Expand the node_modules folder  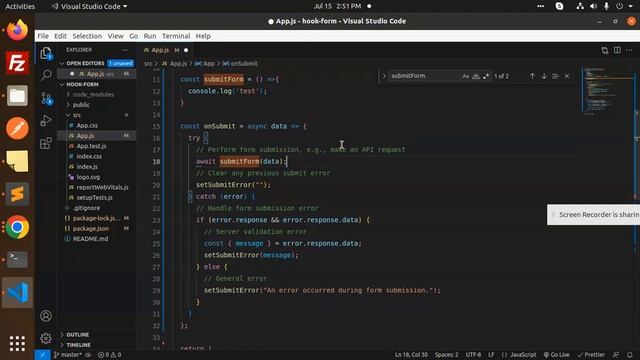pyautogui.click(x=93, y=94)
